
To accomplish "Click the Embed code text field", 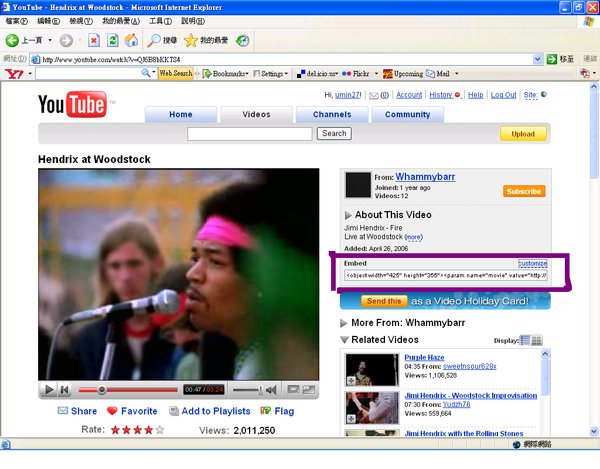I will click(x=445, y=275).
